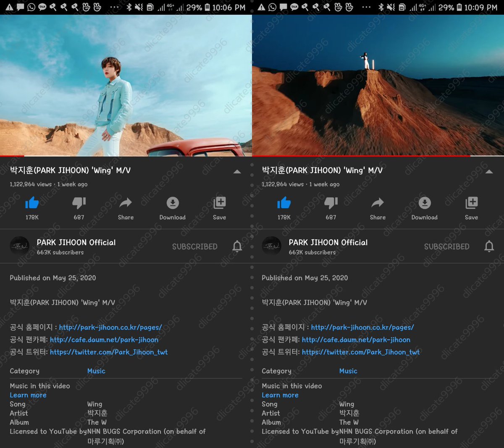Collapse description arrow in right screenshot
The height and width of the screenshot is (448, 504).
(x=489, y=171)
